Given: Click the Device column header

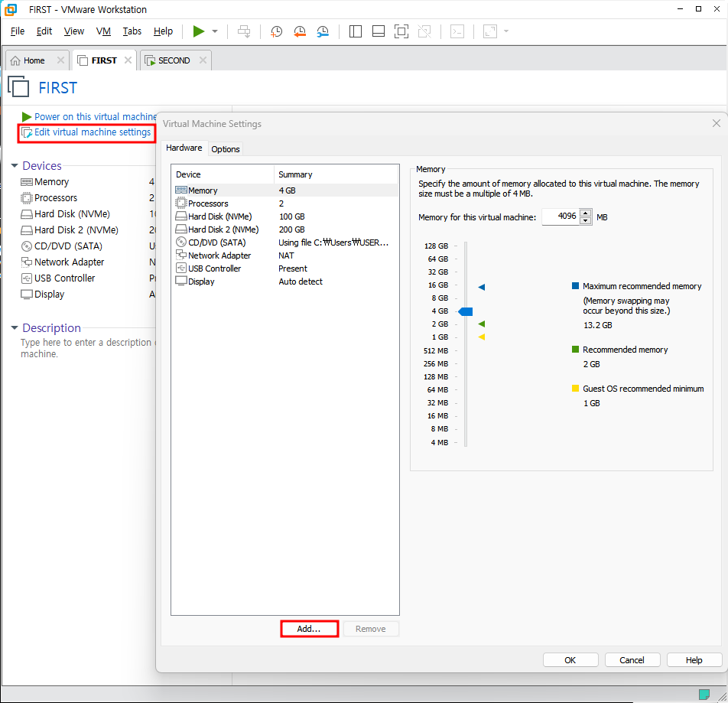Looking at the screenshot, I should coord(223,174).
